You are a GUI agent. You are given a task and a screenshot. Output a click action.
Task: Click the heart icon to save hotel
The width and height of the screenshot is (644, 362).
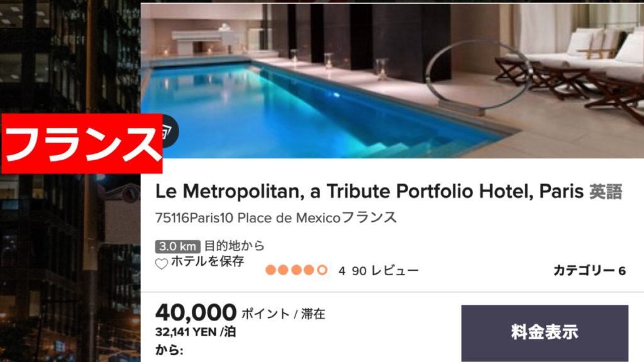(x=162, y=264)
